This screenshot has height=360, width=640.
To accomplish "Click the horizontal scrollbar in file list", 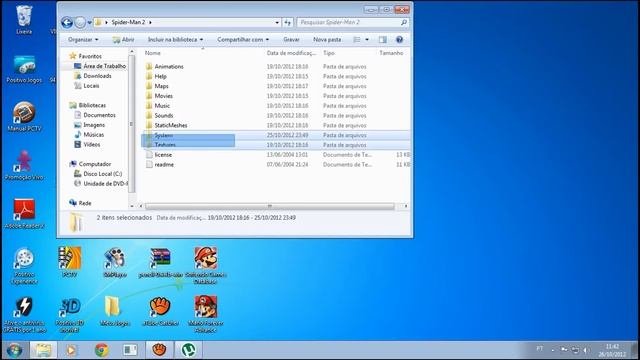I will coord(269,206).
